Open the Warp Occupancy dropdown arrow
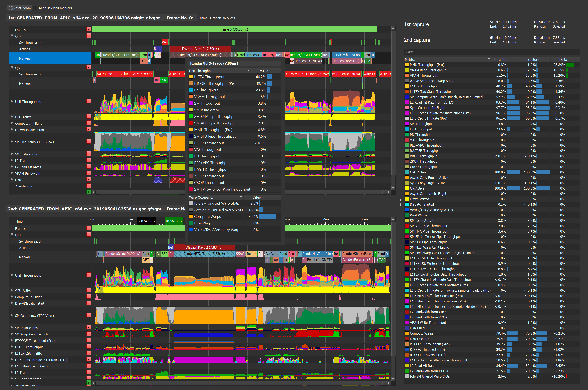The height and width of the screenshot is (390, 588). pyautogui.click(x=241, y=197)
